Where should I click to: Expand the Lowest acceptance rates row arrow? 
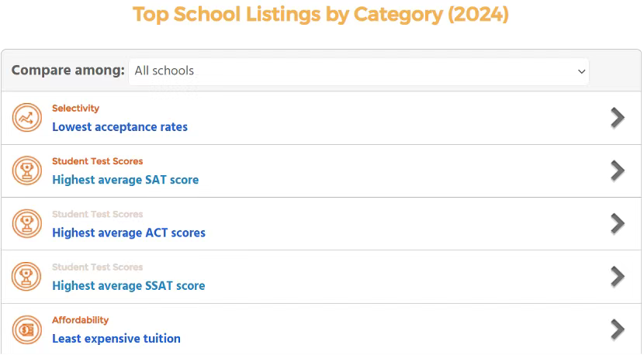click(618, 117)
